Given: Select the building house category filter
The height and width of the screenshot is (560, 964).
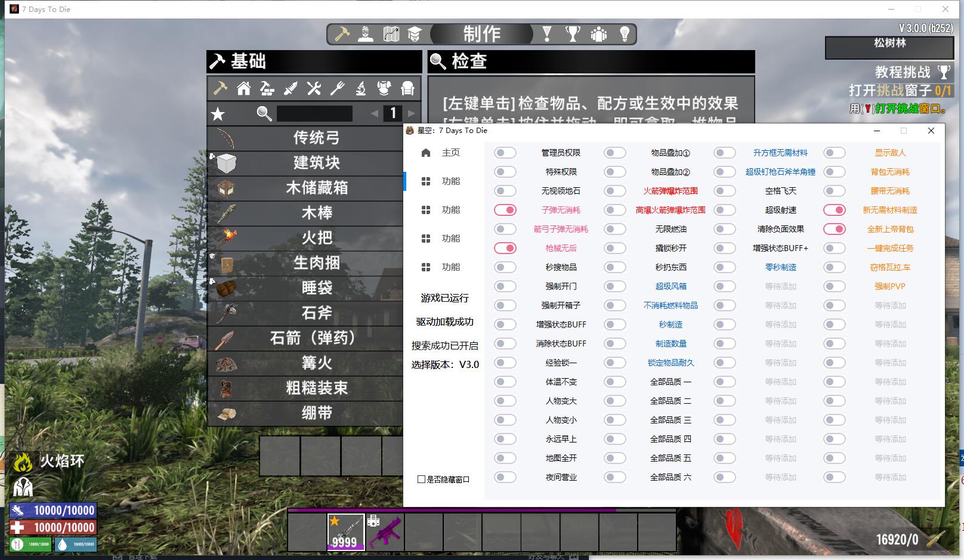Looking at the screenshot, I should (243, 89).
